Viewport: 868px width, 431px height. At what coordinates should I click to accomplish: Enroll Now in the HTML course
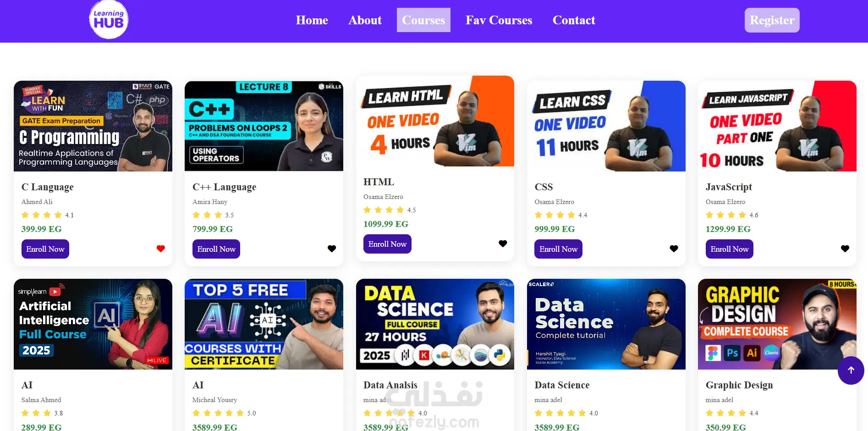click(387, 244)
